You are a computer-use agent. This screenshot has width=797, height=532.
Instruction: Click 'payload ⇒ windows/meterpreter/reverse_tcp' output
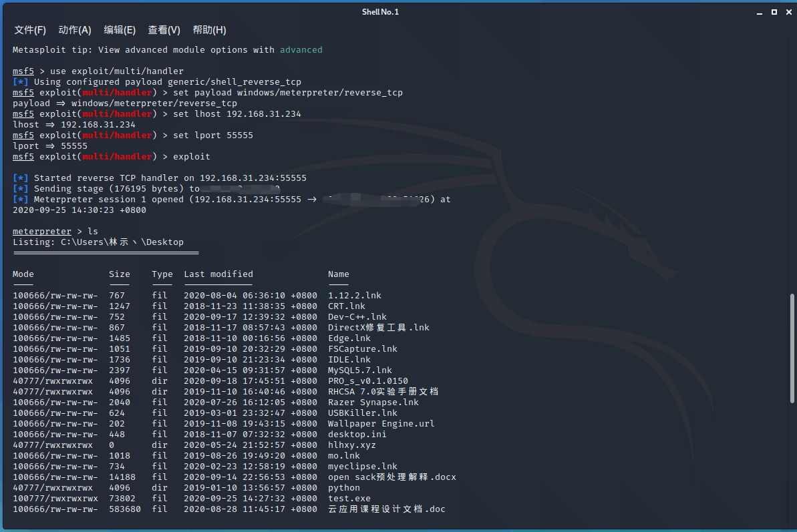pos(125,103)
